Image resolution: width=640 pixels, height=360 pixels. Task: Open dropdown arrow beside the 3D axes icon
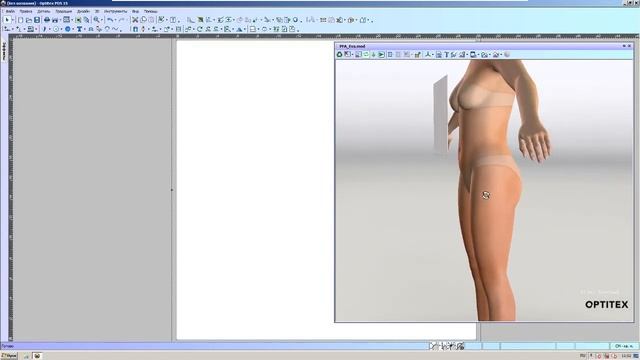[x=433, y=54]
